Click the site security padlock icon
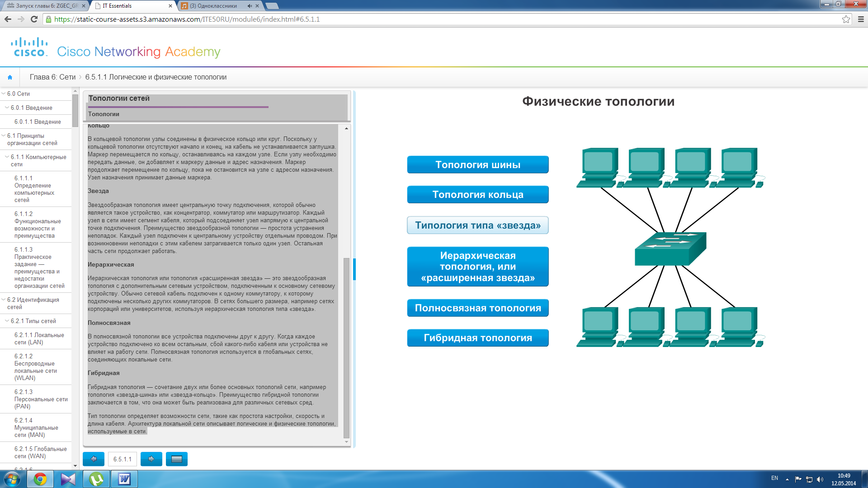 pos(48,19)
